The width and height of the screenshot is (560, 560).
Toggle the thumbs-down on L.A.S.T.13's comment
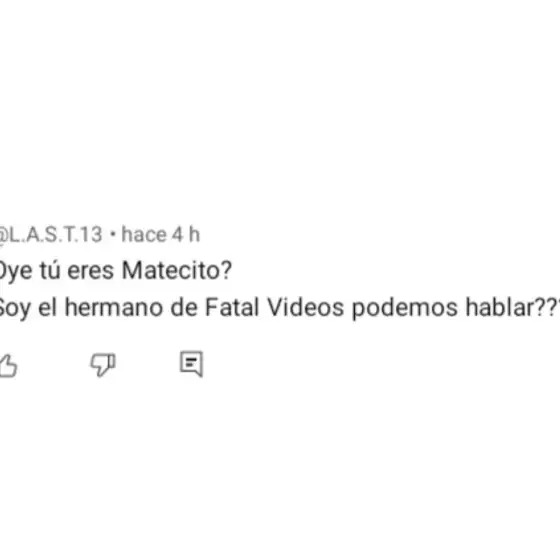(x=103, y=365)
